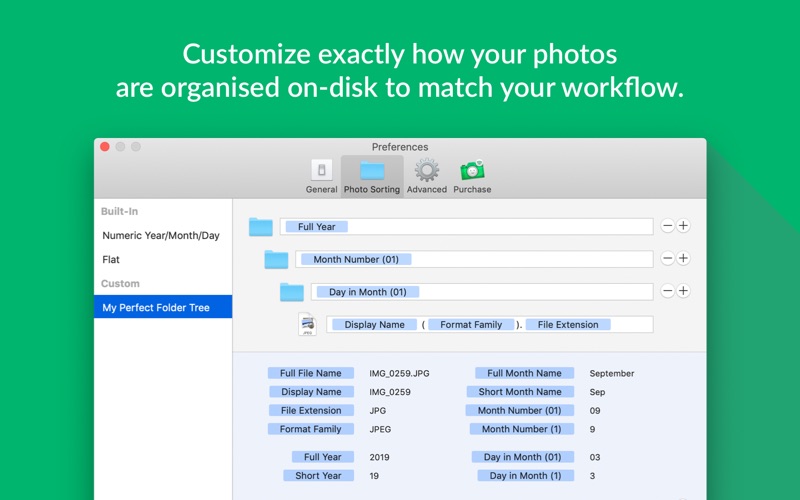
Task: Select My Perfect Folder Tree preset
Action: [163, 307]
